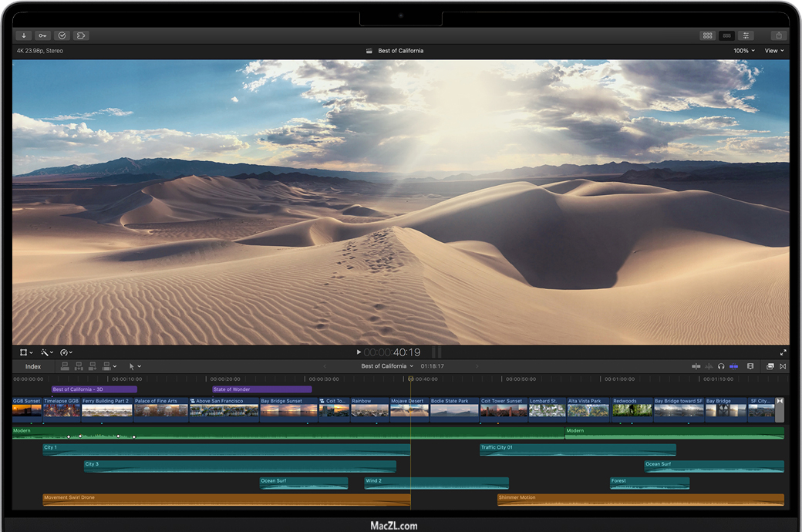Image resolution: width=802 pixels, height=532 pixels.
Task: Open the timeline Index panel
Action: [x=33, y=366]
